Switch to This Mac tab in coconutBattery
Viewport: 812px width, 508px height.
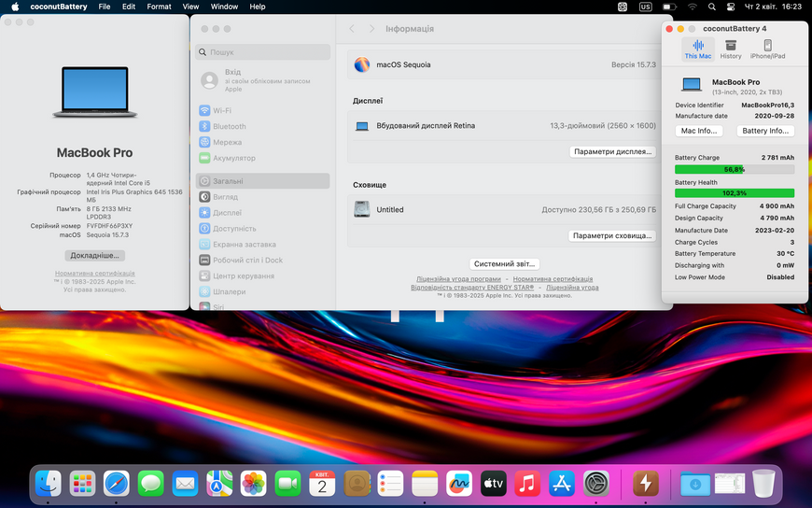[x=697, y=49]
